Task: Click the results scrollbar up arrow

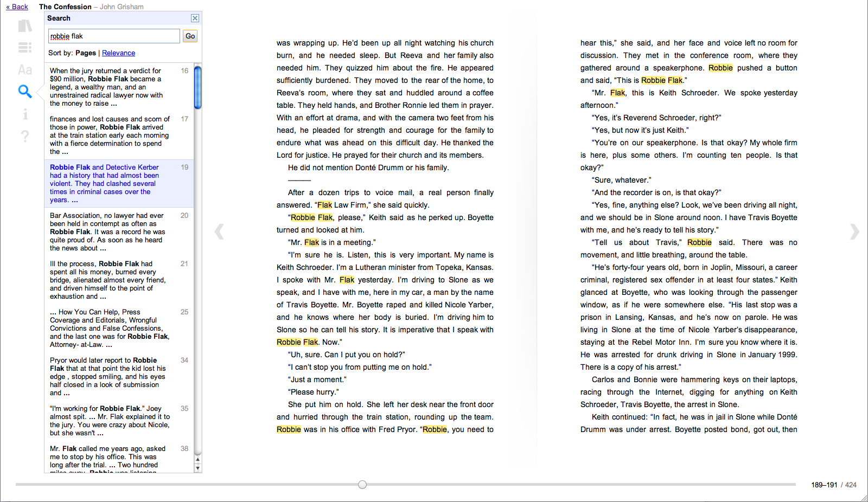Action: pyautogui.click(x=198, y=460)
